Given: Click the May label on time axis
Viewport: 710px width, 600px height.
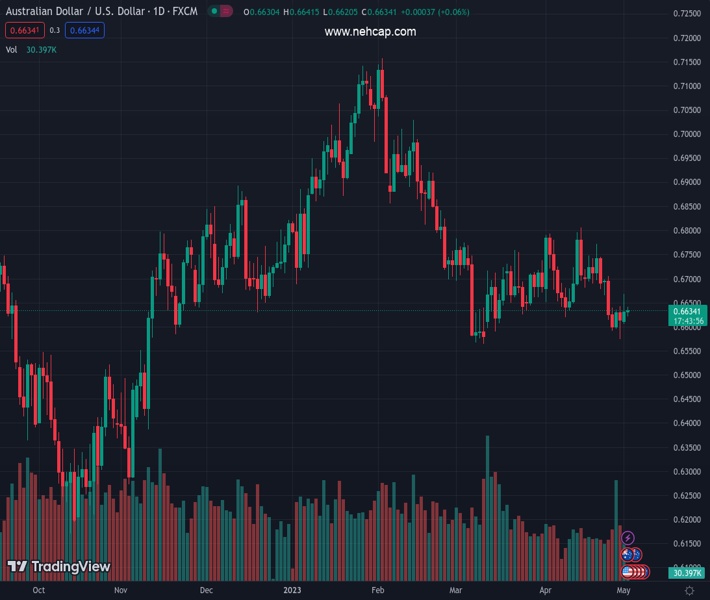Looking at the screenshot, I should click(623, 590).
